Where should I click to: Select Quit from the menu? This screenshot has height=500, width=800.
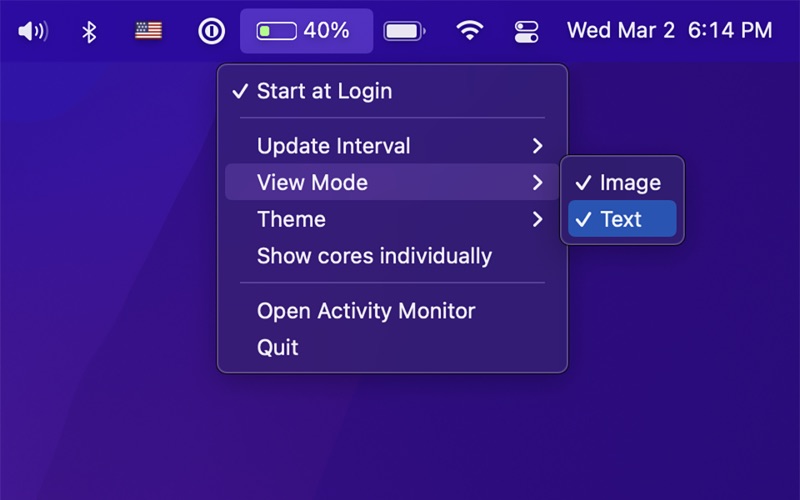pos(392,347)
